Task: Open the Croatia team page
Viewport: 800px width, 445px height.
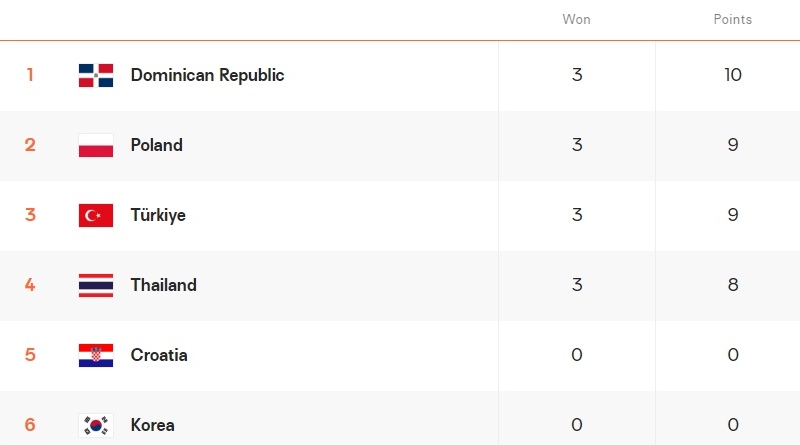Action: [159, 355]
